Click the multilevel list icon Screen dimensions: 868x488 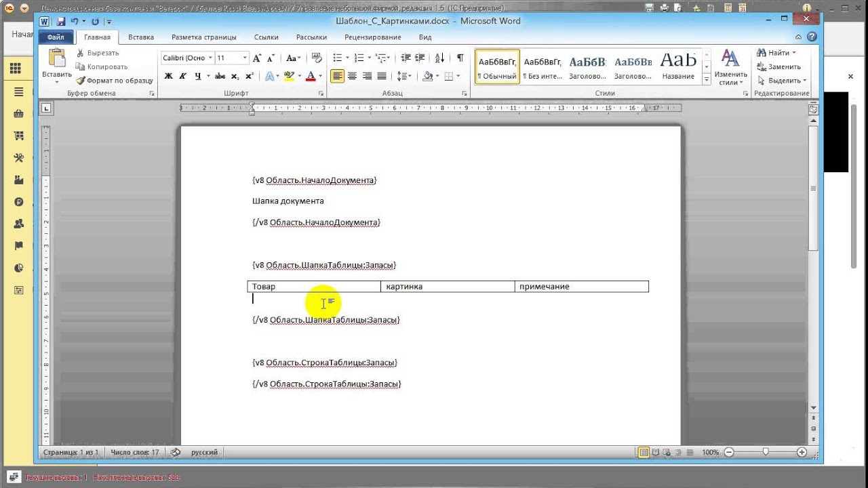point(380,58)
